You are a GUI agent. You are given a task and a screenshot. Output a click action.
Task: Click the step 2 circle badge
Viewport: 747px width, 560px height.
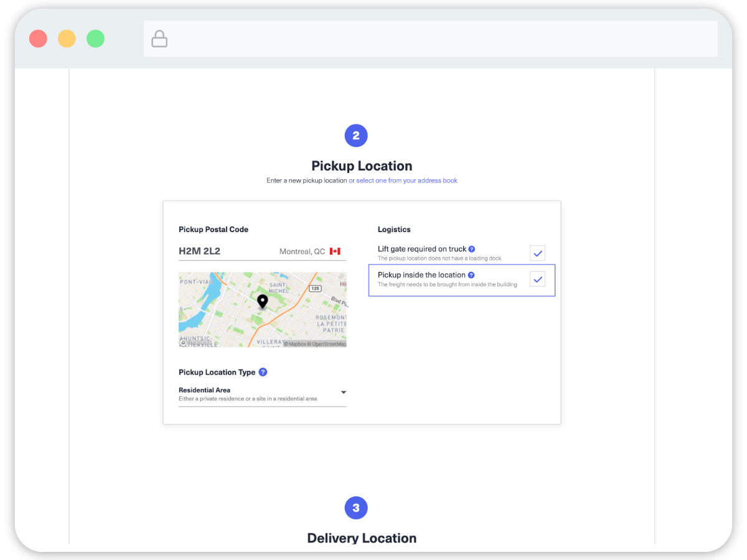click(x=356, y=136)
